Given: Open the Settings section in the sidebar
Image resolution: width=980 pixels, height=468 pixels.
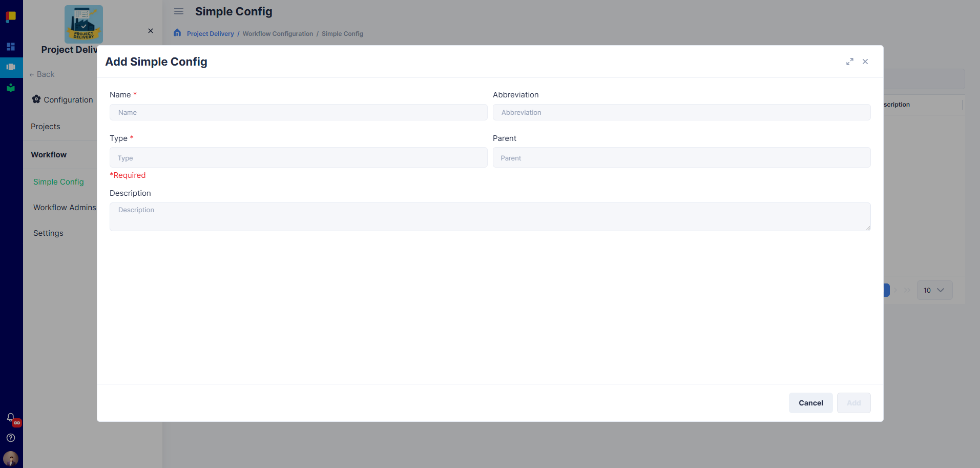Looking at the screenshot, I should pyautogui.click(x=48, y=233).
